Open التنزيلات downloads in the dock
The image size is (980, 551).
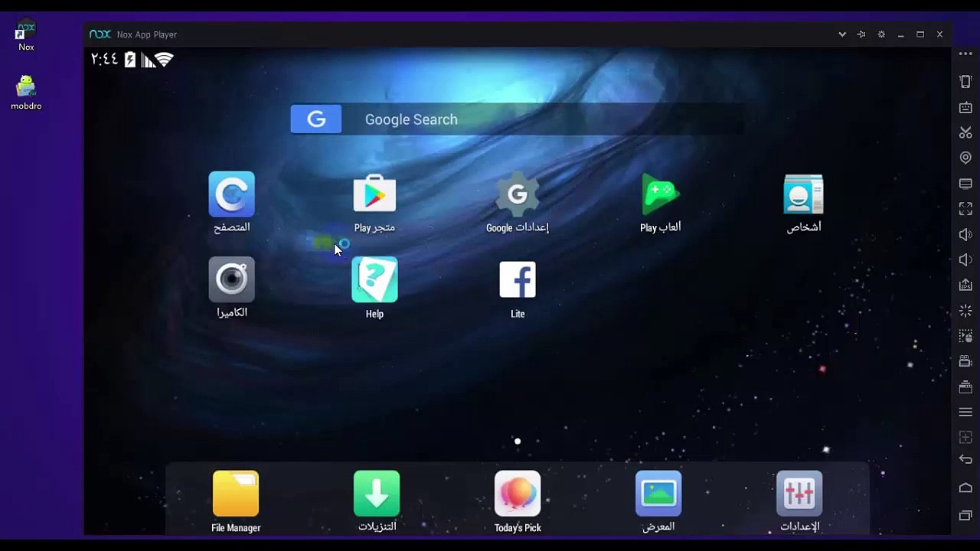(x=377, y=494)
